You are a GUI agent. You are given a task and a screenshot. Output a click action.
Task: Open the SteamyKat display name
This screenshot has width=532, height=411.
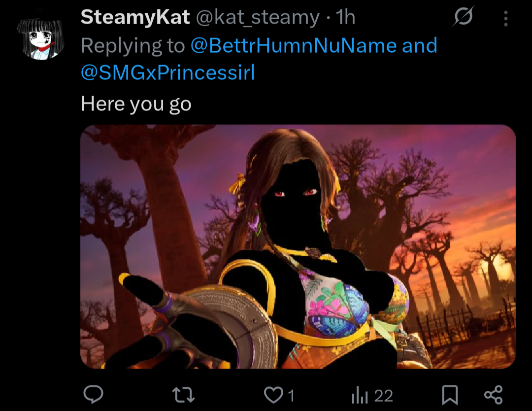[x=135, y=17]
